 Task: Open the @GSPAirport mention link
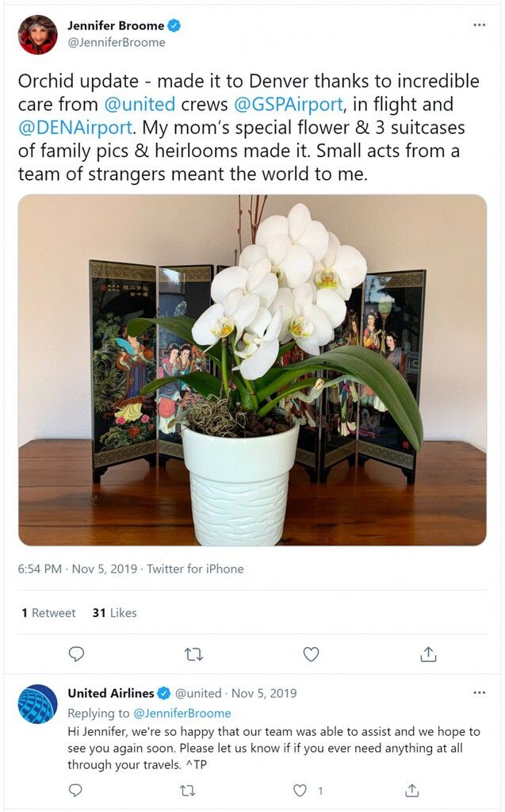tap(289, 104)
